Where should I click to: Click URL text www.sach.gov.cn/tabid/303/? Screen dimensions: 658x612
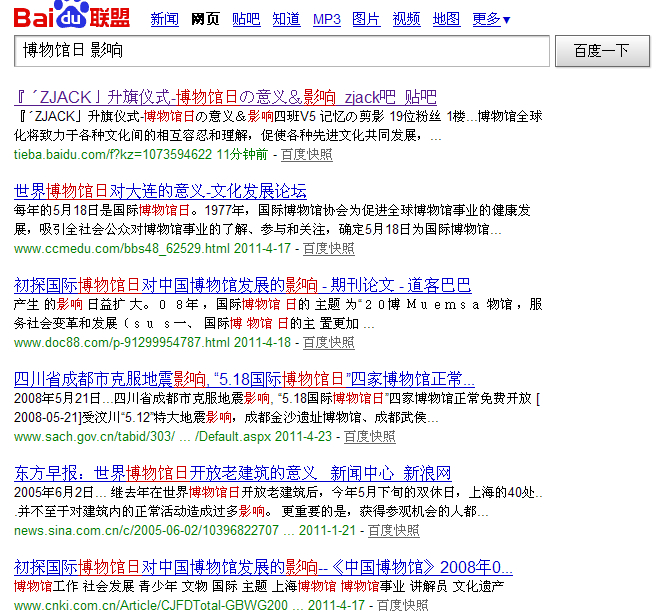94,437
